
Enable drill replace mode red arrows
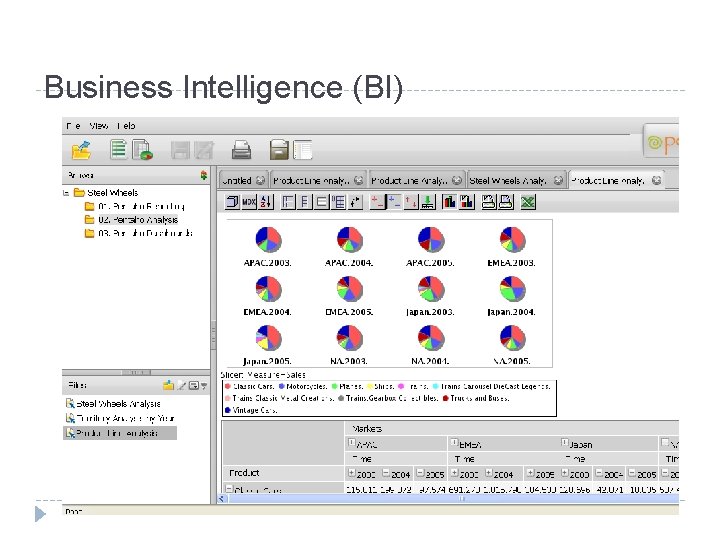[x=411, y=202]
